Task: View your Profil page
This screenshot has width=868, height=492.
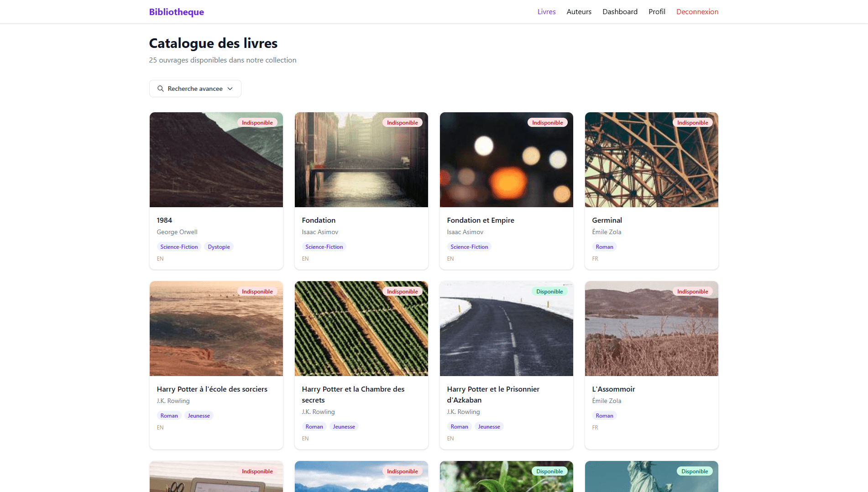Action: click(x=657, y=11)
